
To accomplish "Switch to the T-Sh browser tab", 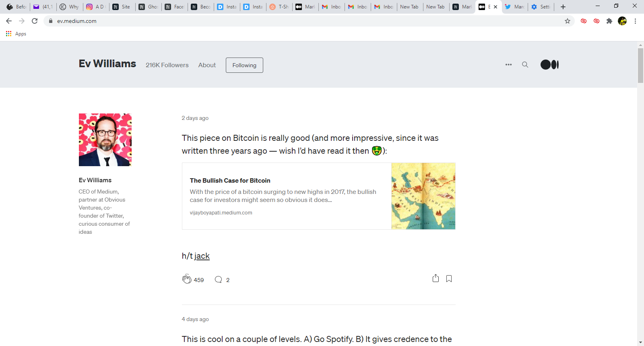I will 279,7.
